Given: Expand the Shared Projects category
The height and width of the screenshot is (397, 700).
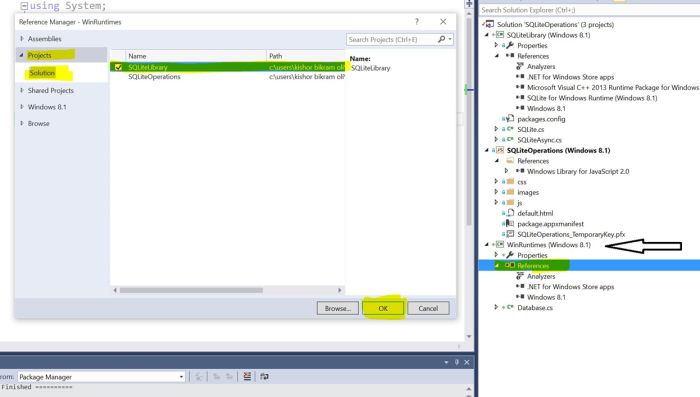Looking at the screenshot, I should [x=21, y=90].
